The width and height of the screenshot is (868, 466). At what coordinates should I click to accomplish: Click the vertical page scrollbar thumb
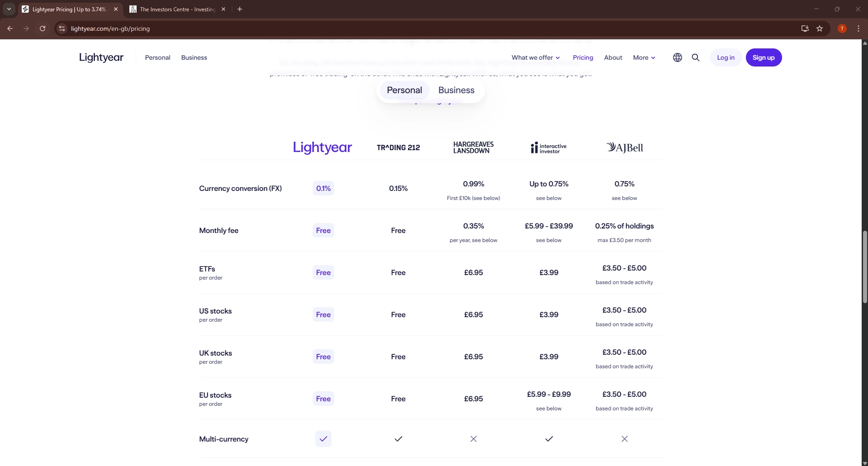pos(865,267)
